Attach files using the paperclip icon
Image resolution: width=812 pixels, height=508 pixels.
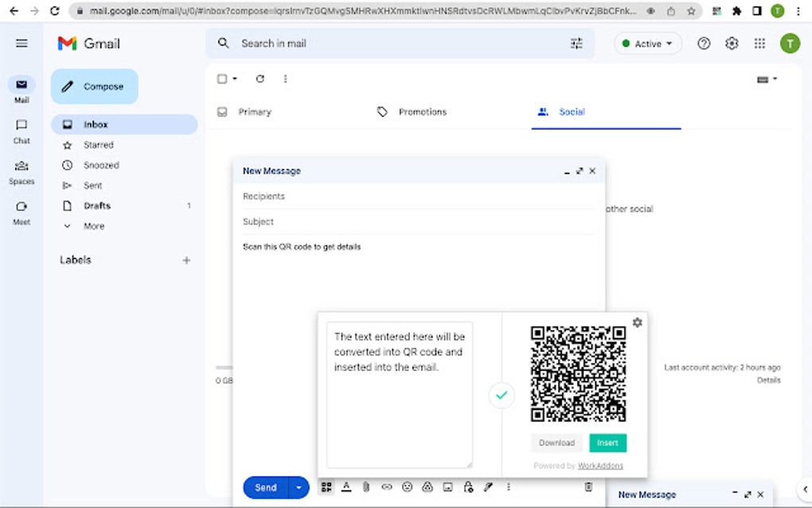(366, 487)
